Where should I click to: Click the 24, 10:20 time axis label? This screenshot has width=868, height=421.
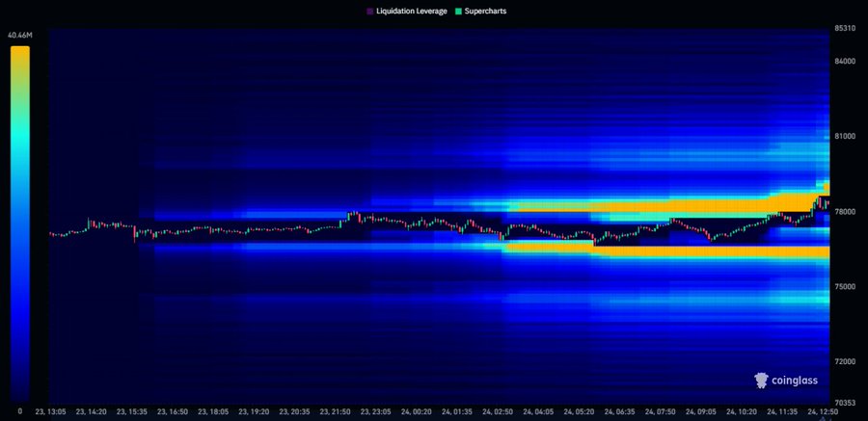coord(741,412)
